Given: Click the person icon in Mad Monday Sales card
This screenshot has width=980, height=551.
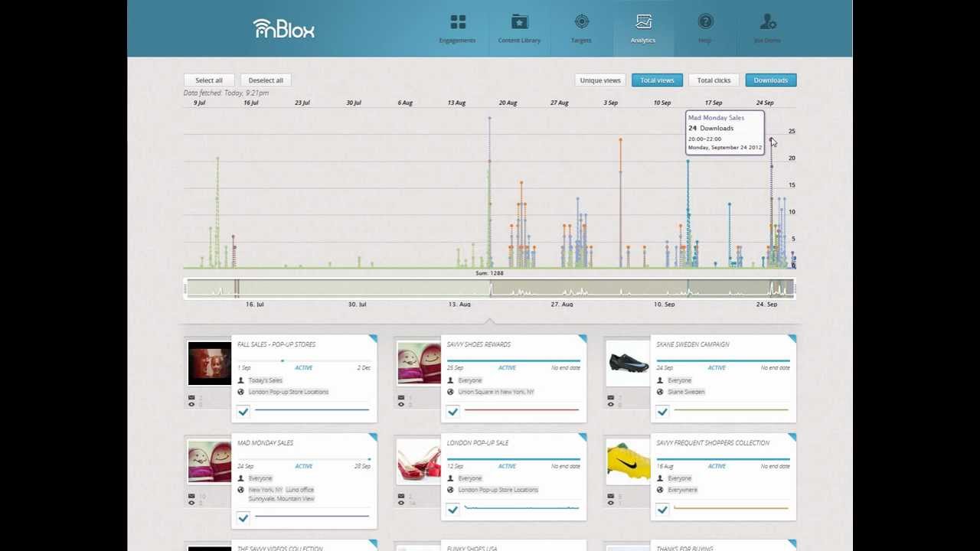Looking at the screenshot, I should tap(240, 478).
